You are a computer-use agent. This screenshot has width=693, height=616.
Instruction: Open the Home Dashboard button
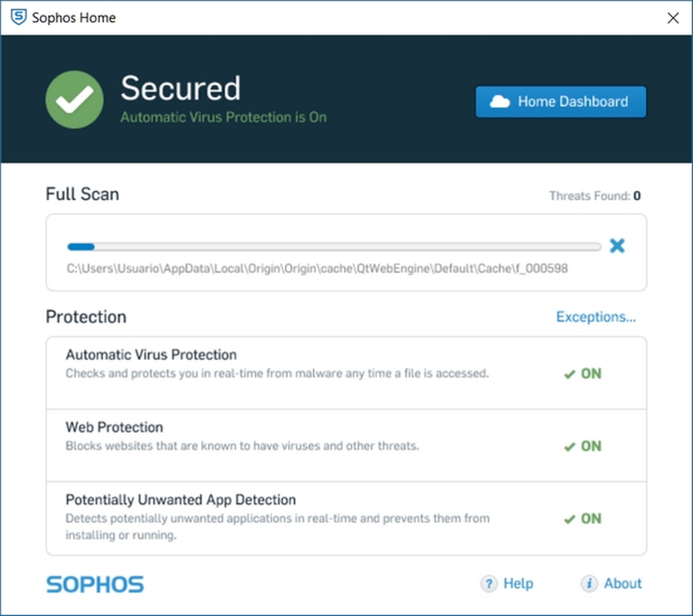pyautogui.click(x=561, y=102)
